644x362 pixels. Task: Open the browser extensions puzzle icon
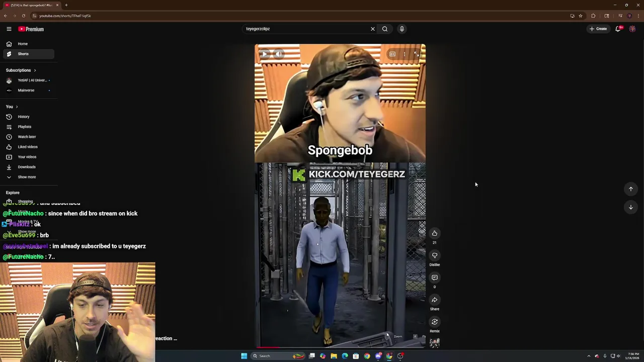[593, 16]
